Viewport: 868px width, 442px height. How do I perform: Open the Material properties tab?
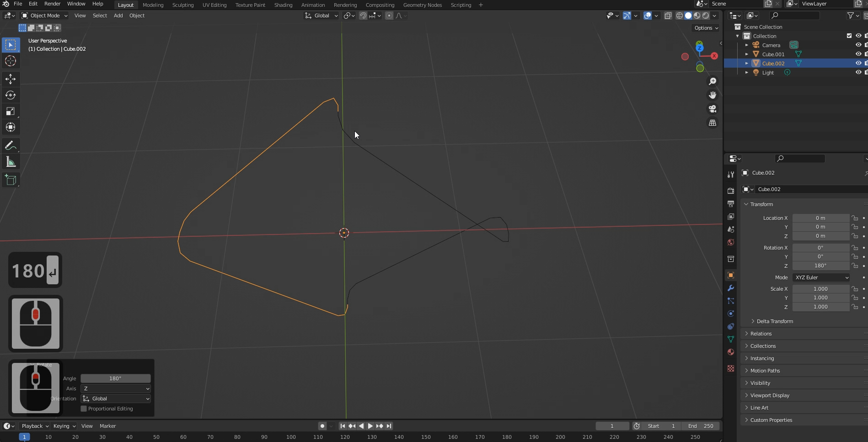(731, 352)
